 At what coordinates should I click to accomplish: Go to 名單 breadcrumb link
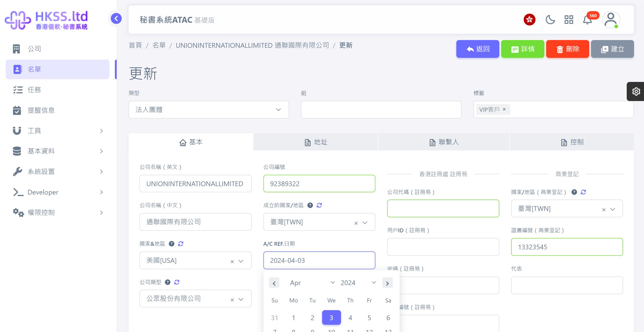click(x=159, y=45)
